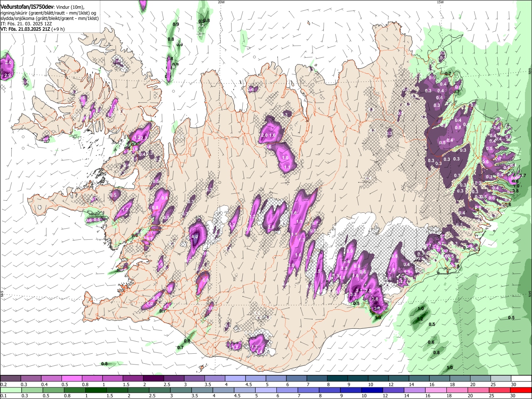532x399 pixels.
Task: Click the bright pink 0.5 snow legend swatch
Action: click(72, 379)
